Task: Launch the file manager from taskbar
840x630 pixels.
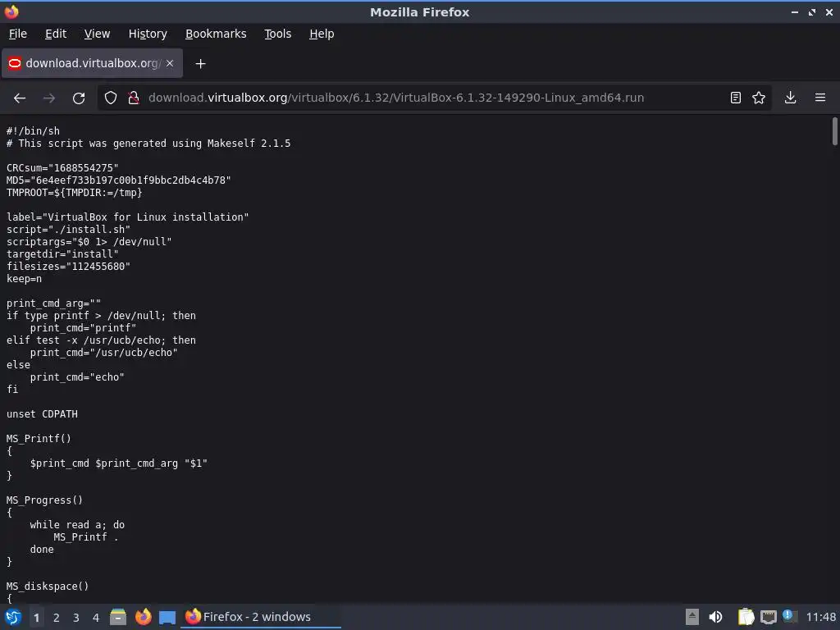Action: (118, 617)
